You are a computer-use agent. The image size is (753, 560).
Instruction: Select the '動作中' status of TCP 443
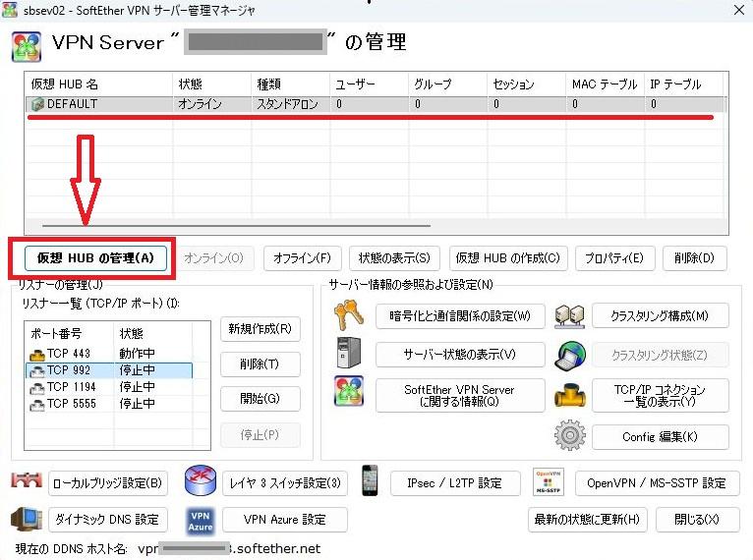[x=137, y=354]
